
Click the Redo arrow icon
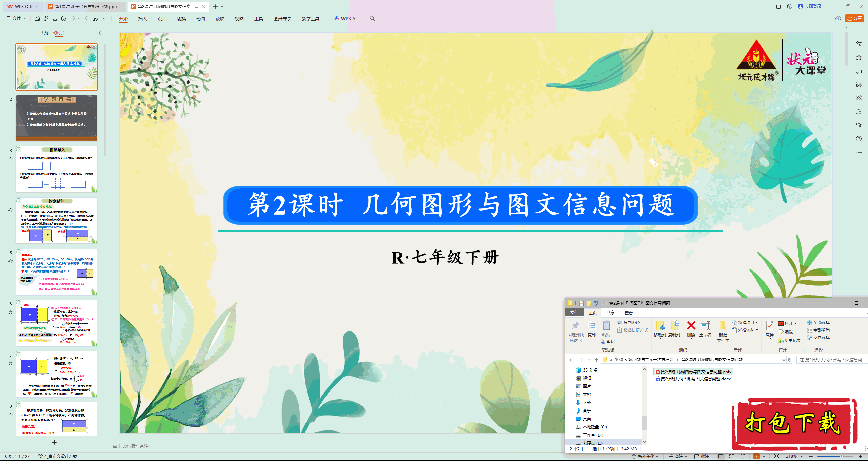87,18
